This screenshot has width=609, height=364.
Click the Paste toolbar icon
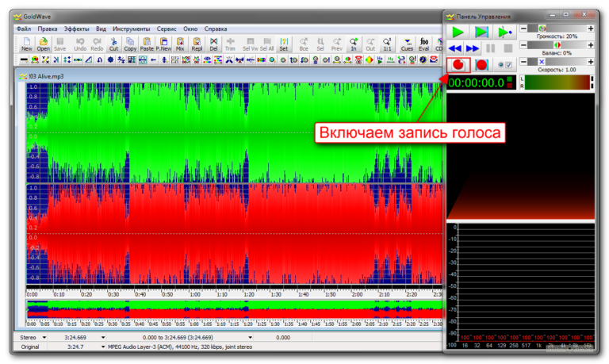[147, 44]
